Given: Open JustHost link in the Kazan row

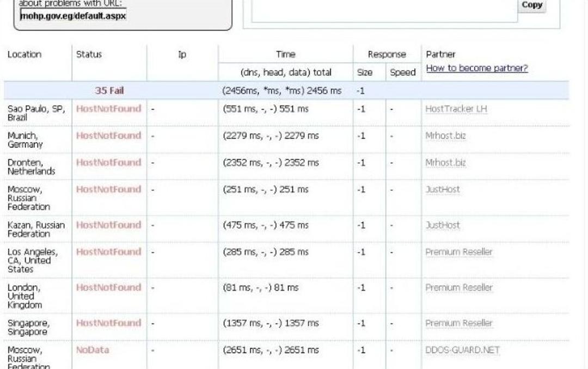Looking at the screenshot, I should [x=442, y=225].
